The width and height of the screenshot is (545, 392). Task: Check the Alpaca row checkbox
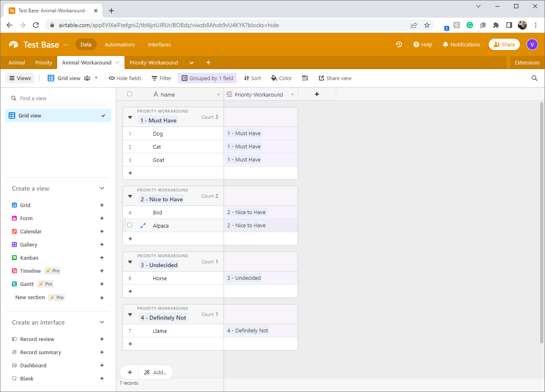click(x=129, y=225)
